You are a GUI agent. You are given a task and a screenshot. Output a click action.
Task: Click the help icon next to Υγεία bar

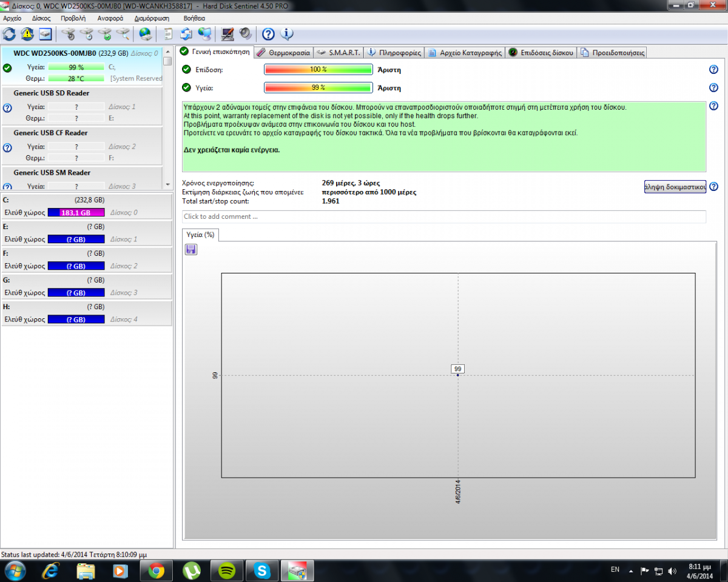pos(713,87)
